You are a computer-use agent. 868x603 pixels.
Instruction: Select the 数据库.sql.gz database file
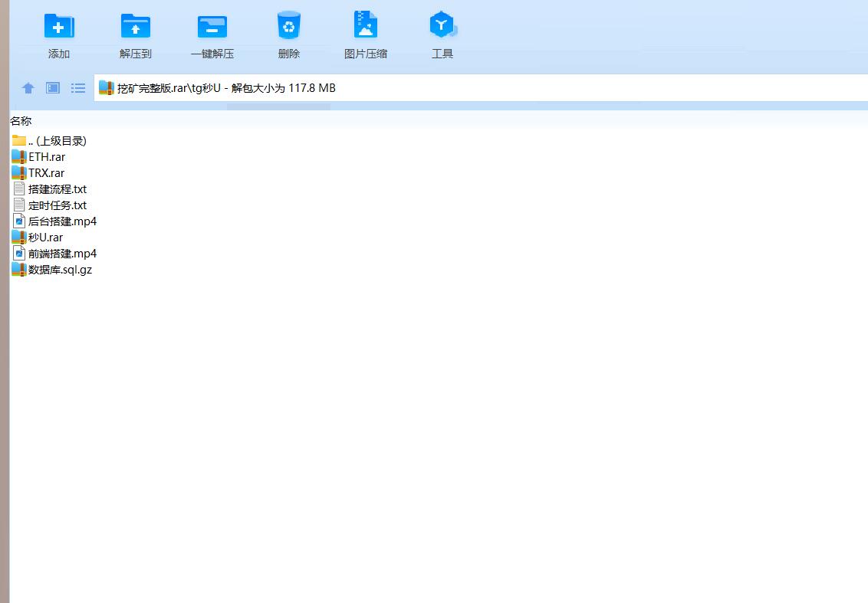point(60,270)
